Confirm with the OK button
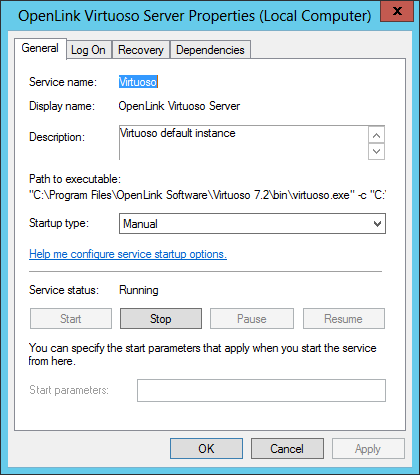The image size is (420, 475). tap(206, 449)
